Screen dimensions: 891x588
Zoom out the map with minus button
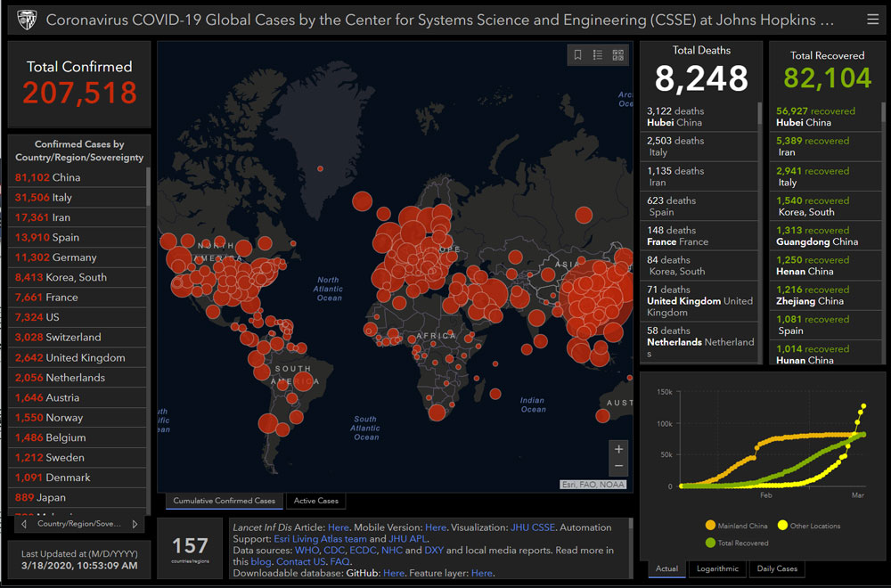coord(619,467)
